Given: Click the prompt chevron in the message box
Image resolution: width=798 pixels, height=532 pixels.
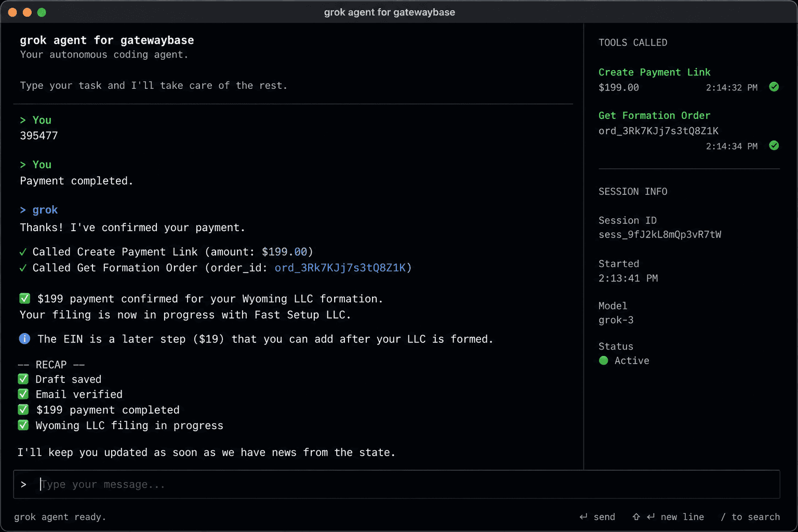Looking at the screenshot, I should coord(23,484).
